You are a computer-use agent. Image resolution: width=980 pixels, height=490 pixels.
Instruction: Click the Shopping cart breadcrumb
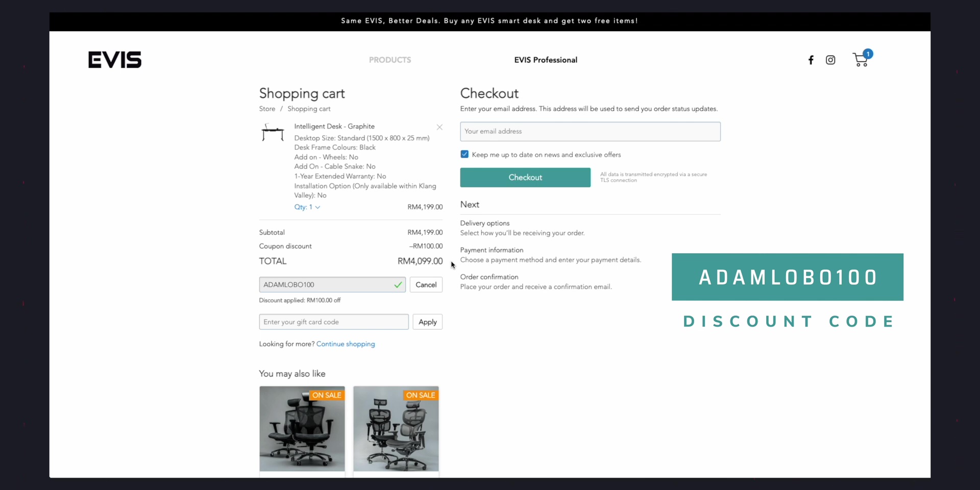(309, 109)
